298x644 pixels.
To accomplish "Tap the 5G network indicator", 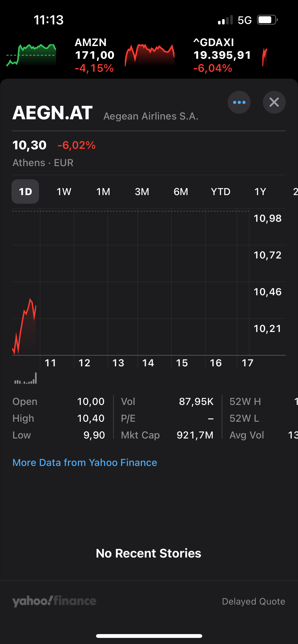I will [x=245, y=20].
